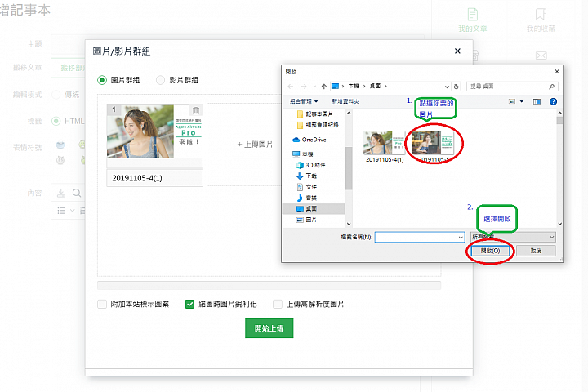Select the second image file 20191105-5
The width and height of the screenshot is (588, 392).
click(433, 147)
